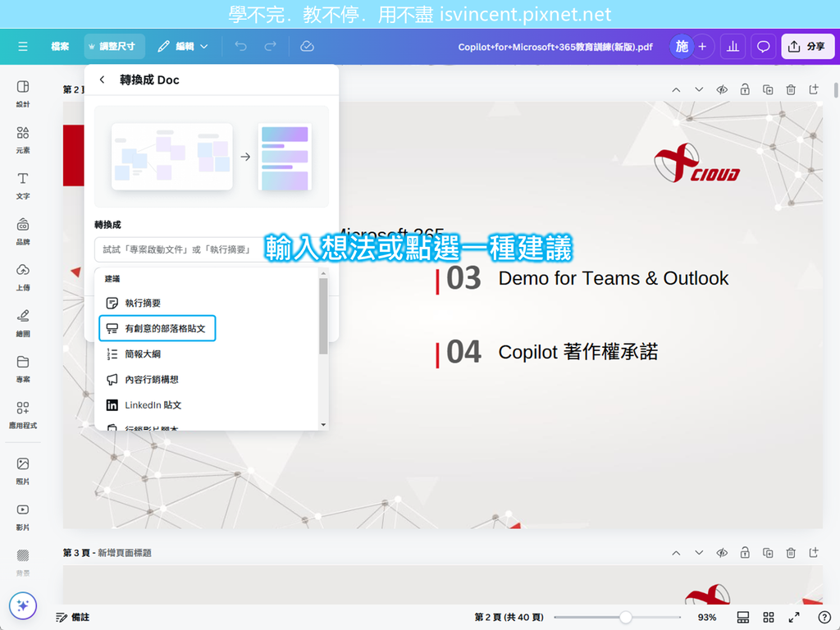Select the 文字 text tool
This screenshot has width=840, height=630.
pyautogui.click(x=22, y=185)
